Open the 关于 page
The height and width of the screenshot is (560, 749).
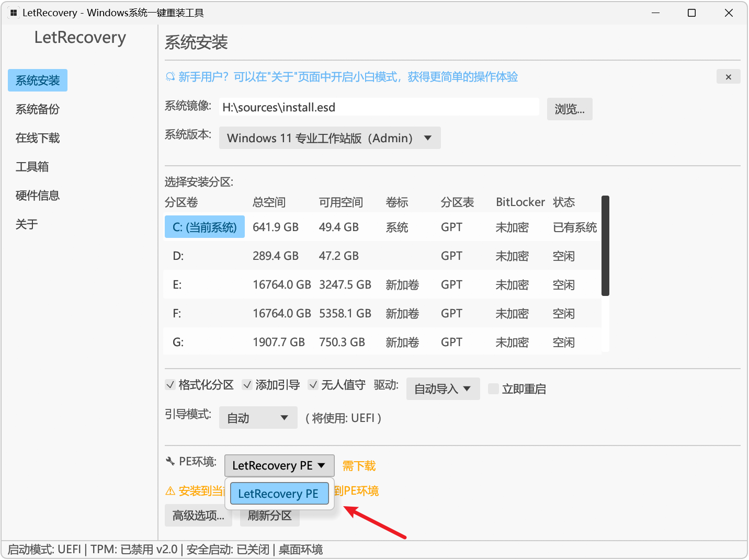coord(27,224)
